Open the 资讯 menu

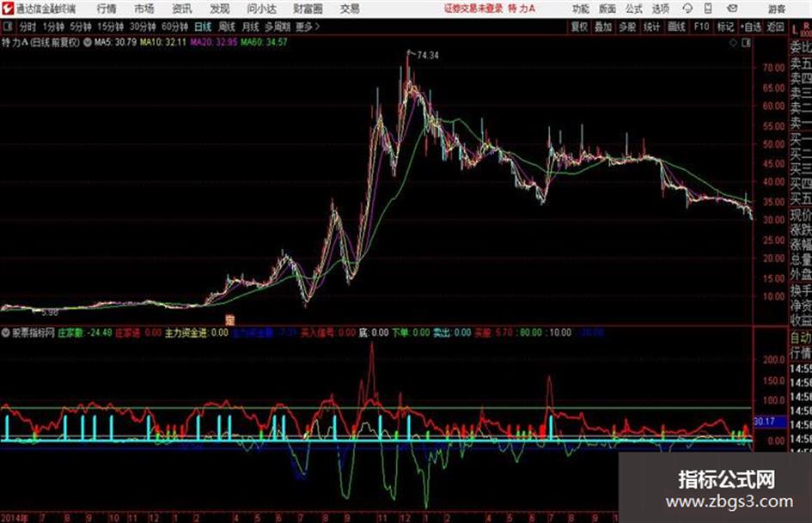182,9
